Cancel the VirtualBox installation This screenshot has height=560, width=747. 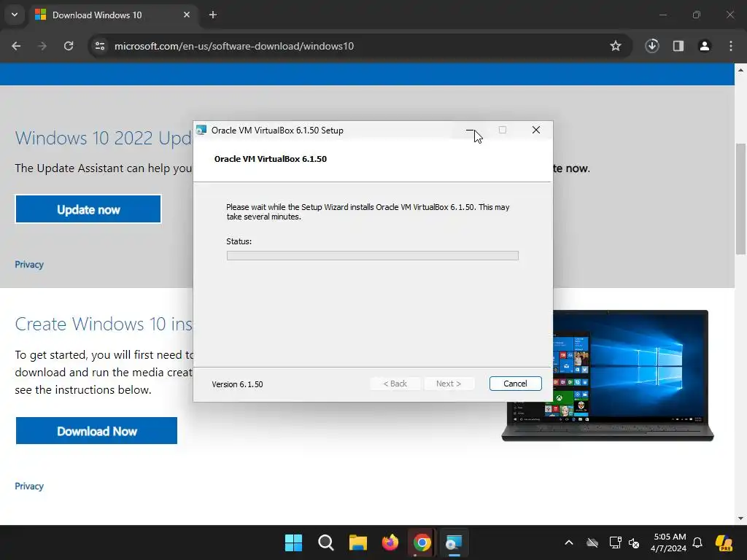(x=516, y=384)
